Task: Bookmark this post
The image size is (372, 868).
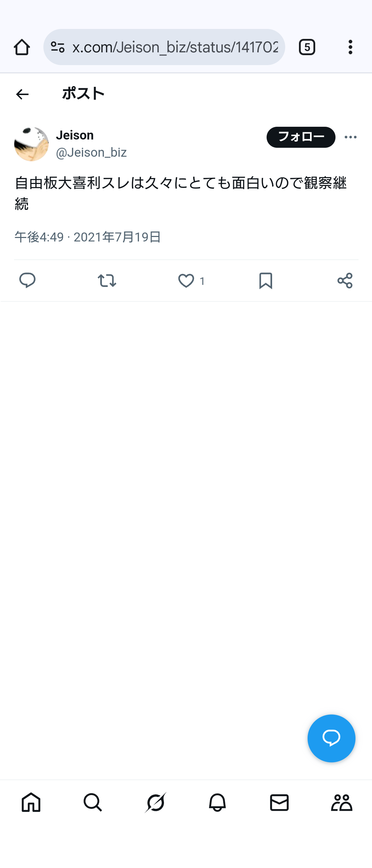Action: click(x=266, y=280)
